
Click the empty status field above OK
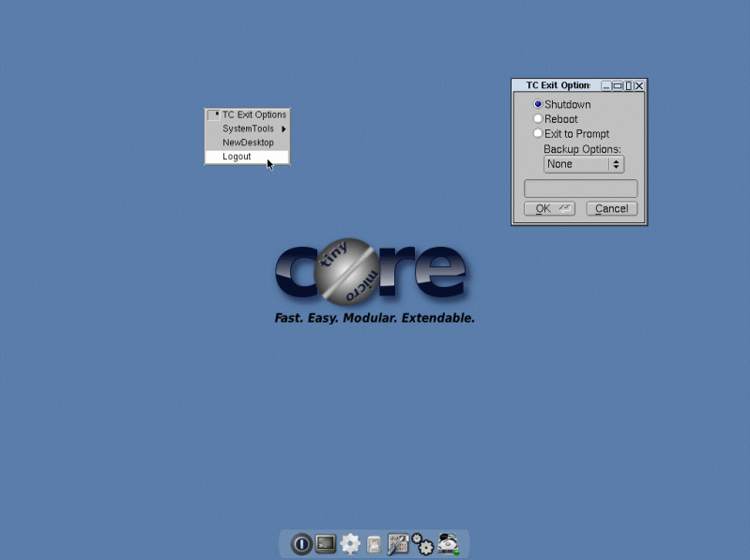point(580,189)
